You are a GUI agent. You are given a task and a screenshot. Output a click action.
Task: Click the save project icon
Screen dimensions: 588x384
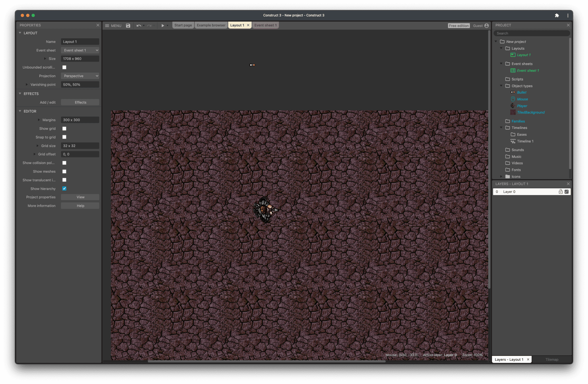[x=128, y=25]
